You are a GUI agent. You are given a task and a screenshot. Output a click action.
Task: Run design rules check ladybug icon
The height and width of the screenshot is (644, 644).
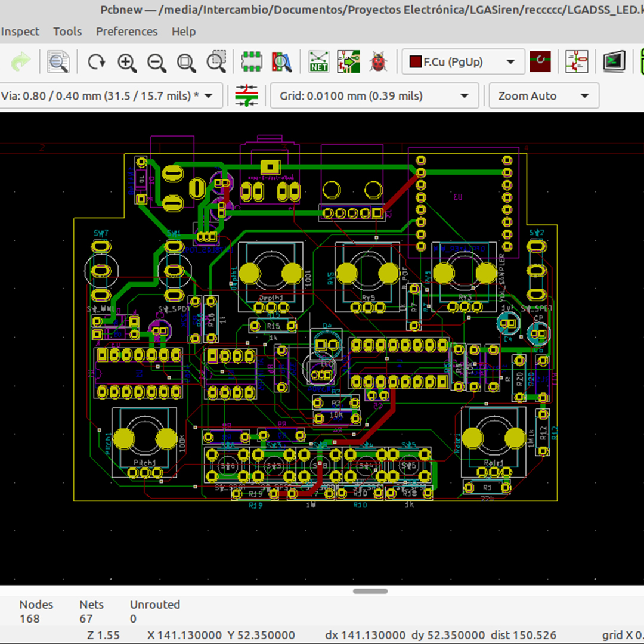click(x=377, y=62)
